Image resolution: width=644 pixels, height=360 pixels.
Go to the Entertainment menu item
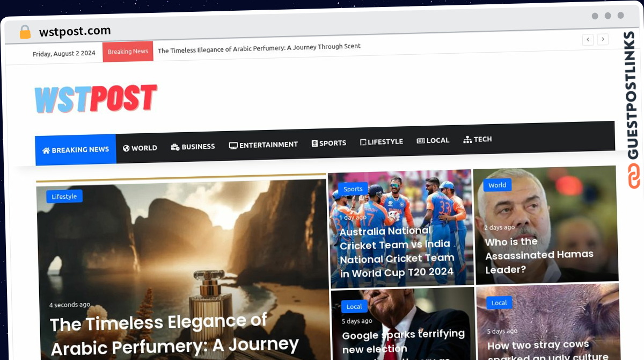point(264,145)
